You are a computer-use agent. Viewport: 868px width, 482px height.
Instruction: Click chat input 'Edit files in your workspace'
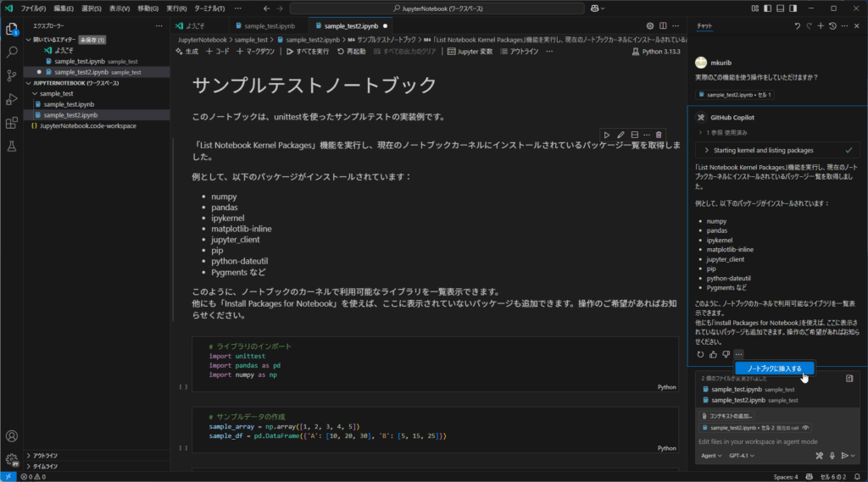(x=778, y=441)
